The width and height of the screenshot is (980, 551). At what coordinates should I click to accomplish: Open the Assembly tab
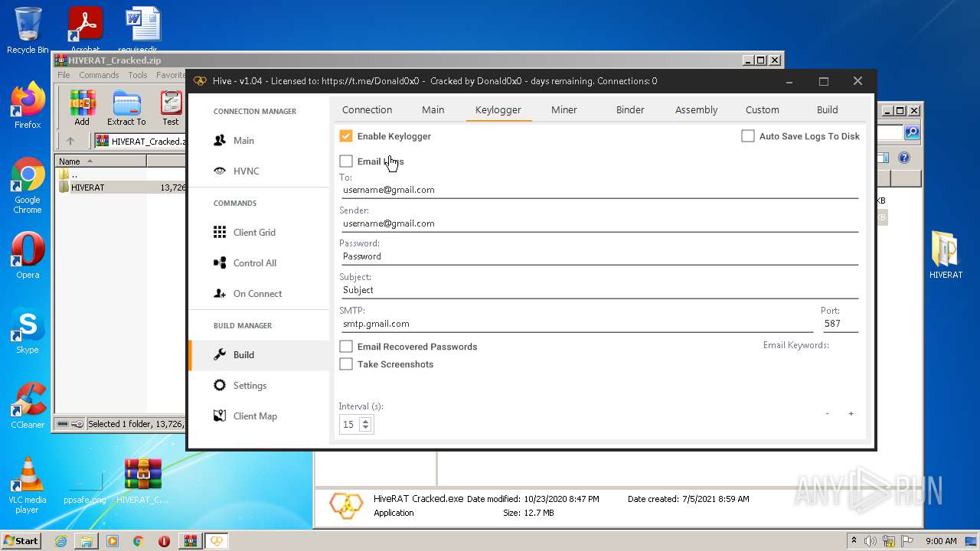click(697, 110)
